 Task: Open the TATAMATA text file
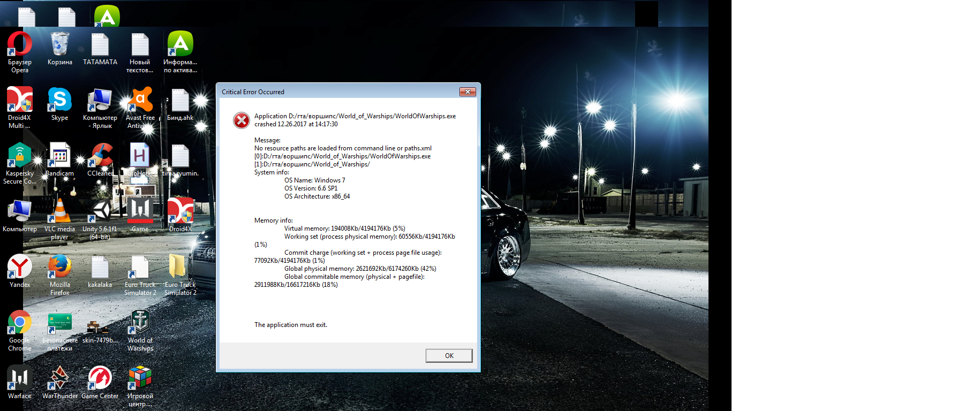pyautogui.click(x=100, y=44)
